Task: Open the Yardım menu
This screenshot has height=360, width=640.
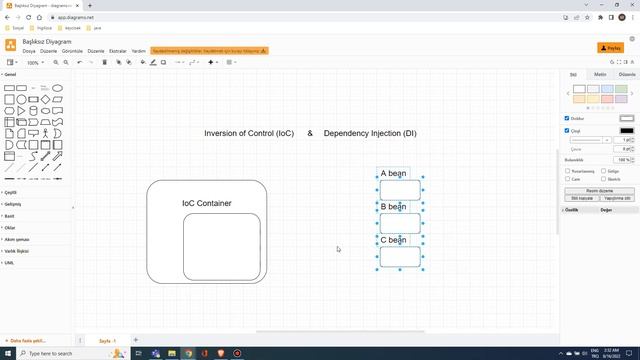Action: [x=138, y=51]
